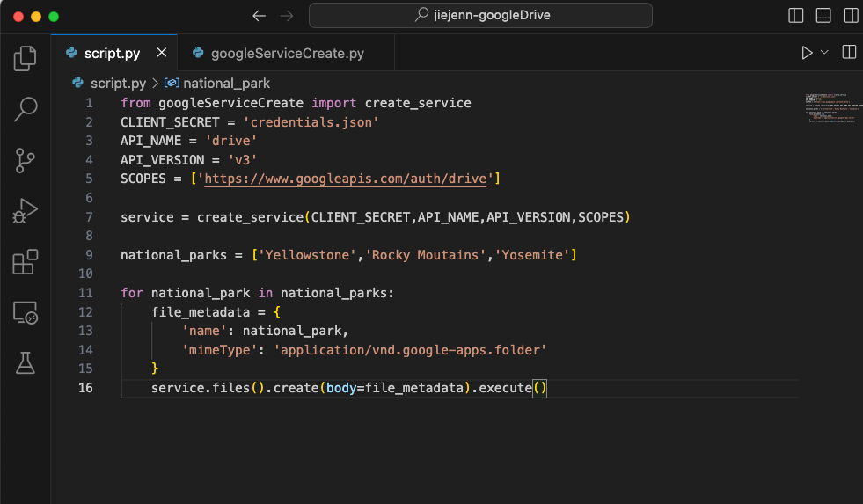Click the 'name' key on line 13
Viewport: 863px width, 504px height.
(204, 331)
